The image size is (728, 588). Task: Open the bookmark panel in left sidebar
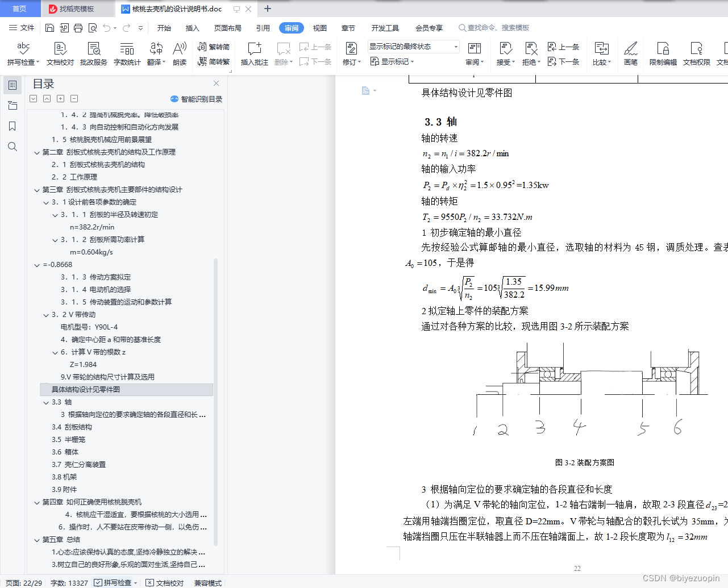(x=12, y=126)
